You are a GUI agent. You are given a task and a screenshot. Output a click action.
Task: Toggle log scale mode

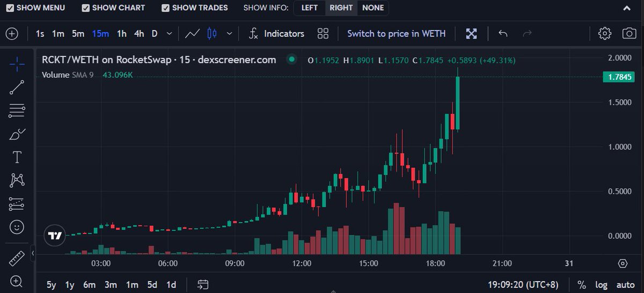[602, 285]
